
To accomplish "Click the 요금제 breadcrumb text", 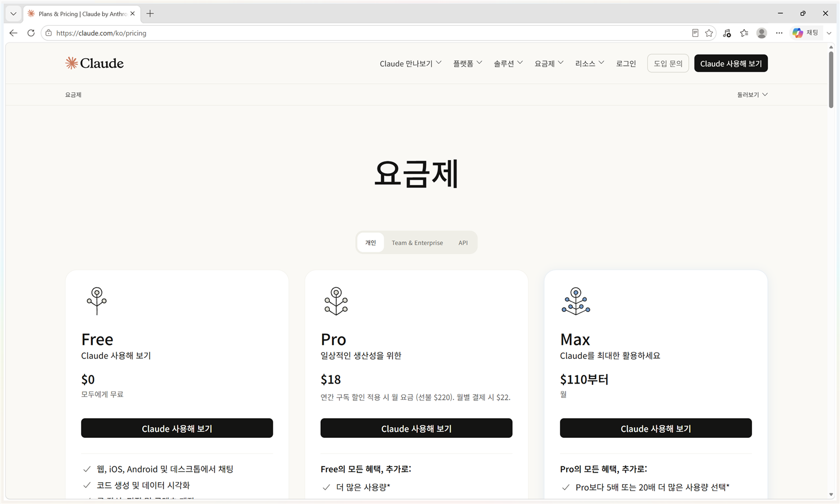I will (73, 95).
